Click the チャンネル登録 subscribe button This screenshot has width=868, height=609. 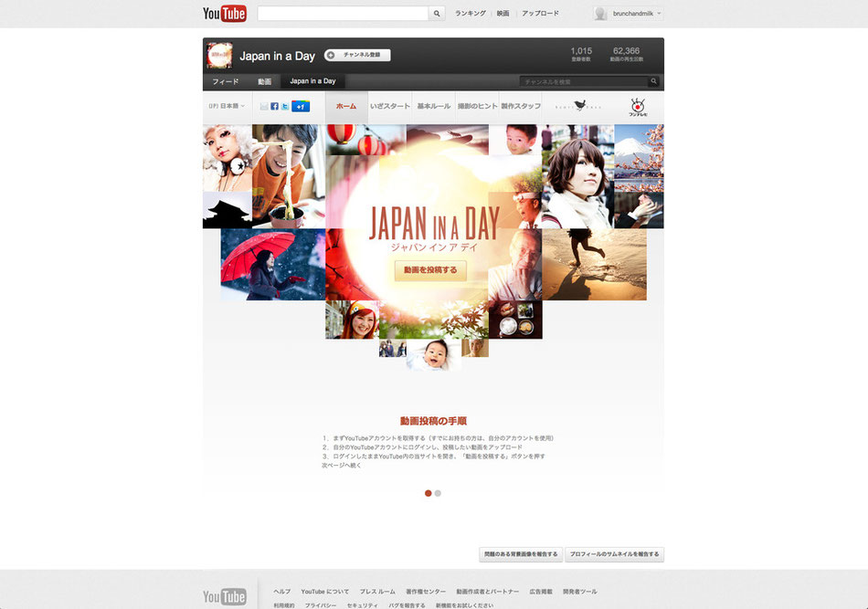pyautogui.click(x=357, y=55)
